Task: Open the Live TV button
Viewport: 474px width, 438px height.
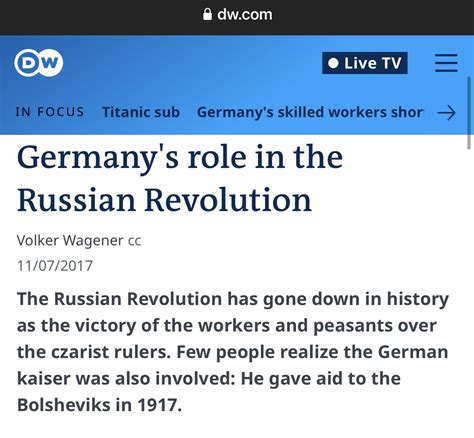Action: pyautogui.click(x=365, y=63)
